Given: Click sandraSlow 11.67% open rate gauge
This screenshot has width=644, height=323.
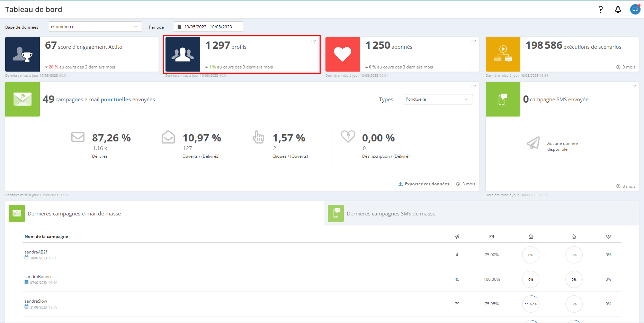Looking at the screenshot, I should [x=531, y=304].
